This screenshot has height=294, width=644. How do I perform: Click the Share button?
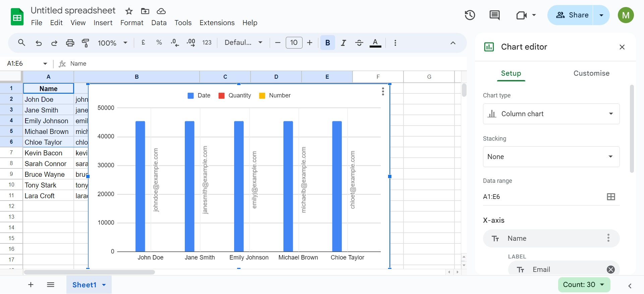pos(571,15)
